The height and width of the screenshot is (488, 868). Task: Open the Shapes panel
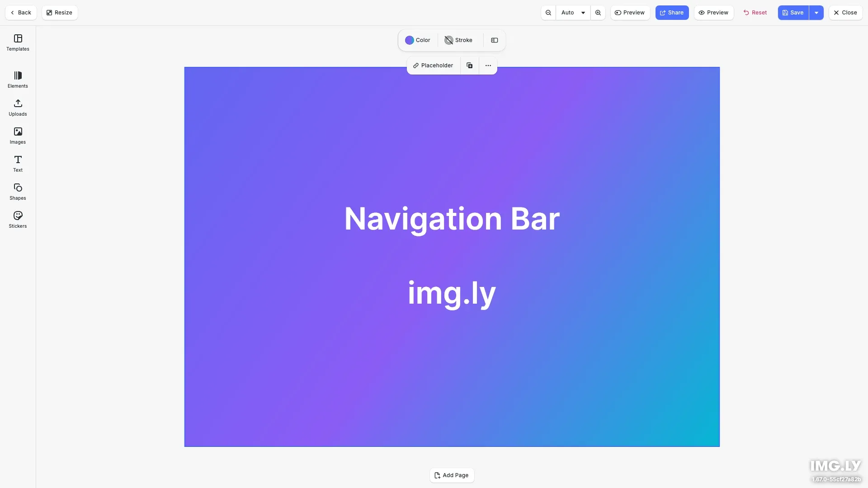tap(18, 192)
